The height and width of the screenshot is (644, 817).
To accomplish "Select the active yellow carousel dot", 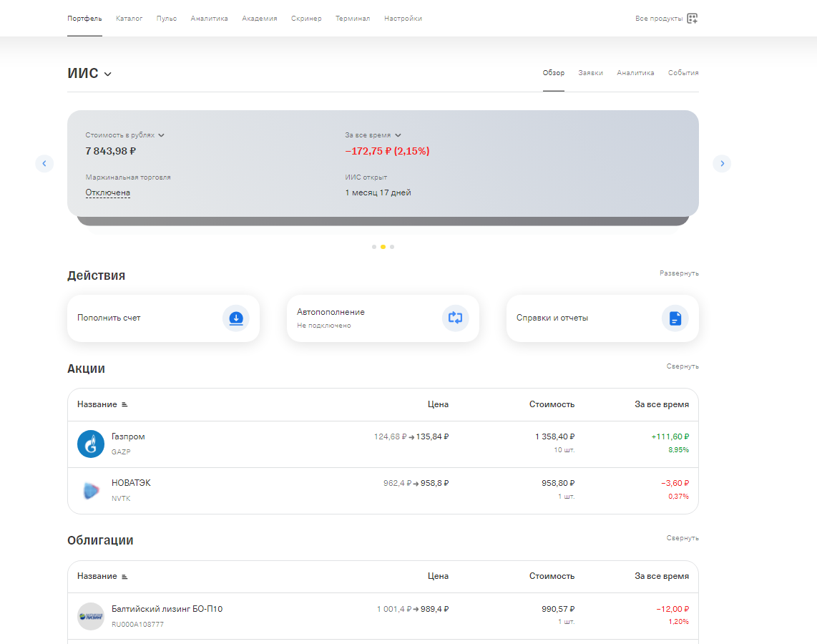I will coord(383,247).
